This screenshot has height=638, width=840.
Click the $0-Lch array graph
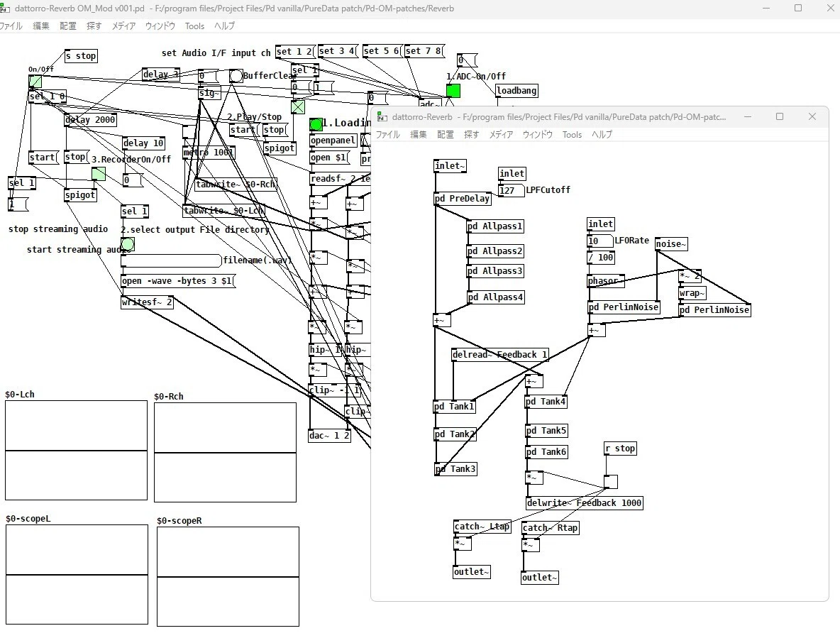(x=76, y=451)
